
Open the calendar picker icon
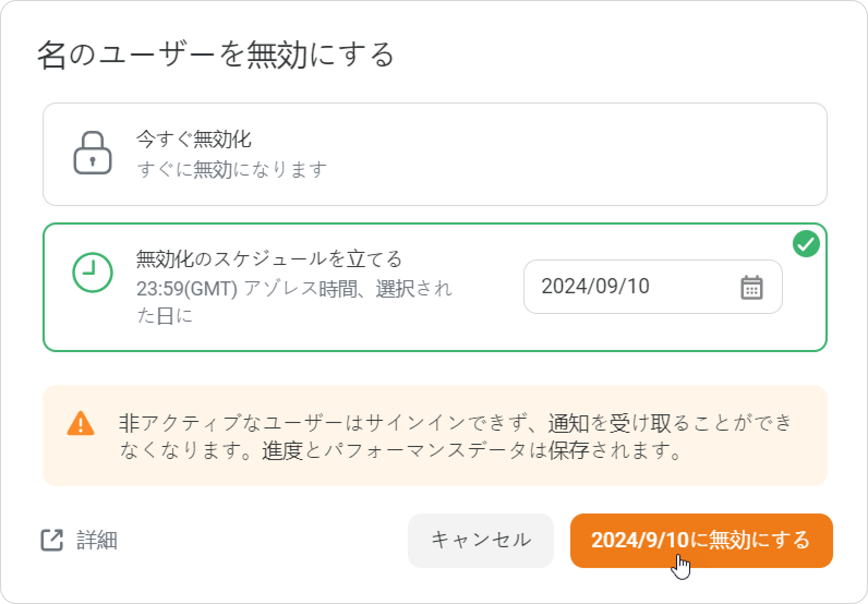(752, 287)
